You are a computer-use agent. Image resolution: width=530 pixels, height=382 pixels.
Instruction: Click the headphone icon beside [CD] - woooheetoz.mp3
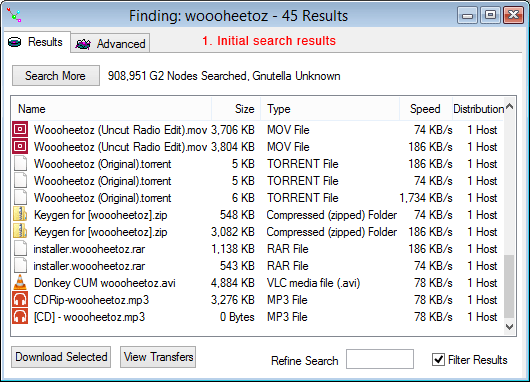click(20, 316)
